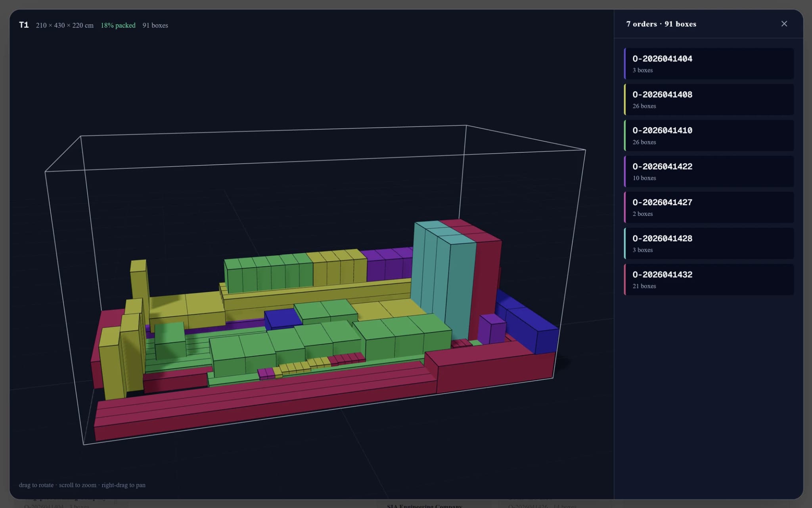Click the '7 orders · 91 boxes' heading
Screen dimensions: 812x508
661,24
